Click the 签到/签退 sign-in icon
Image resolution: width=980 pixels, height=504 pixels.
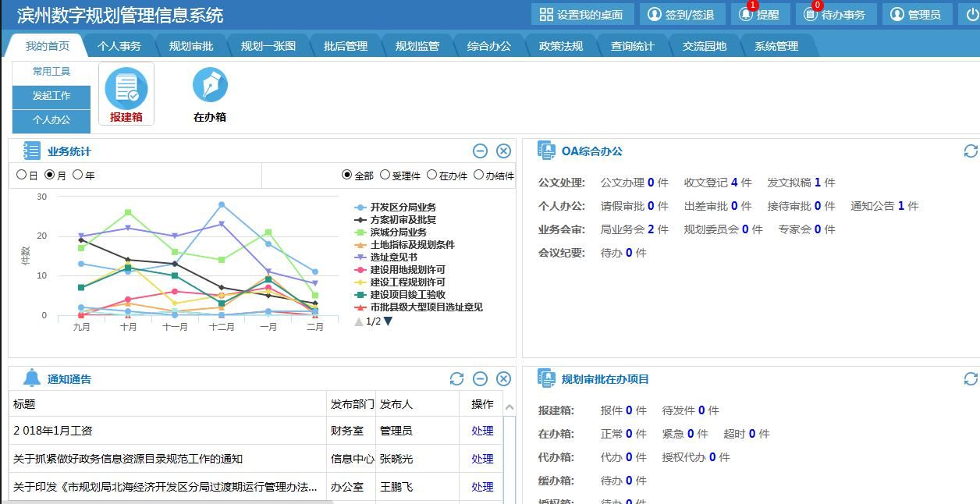(x=681, y=14)
